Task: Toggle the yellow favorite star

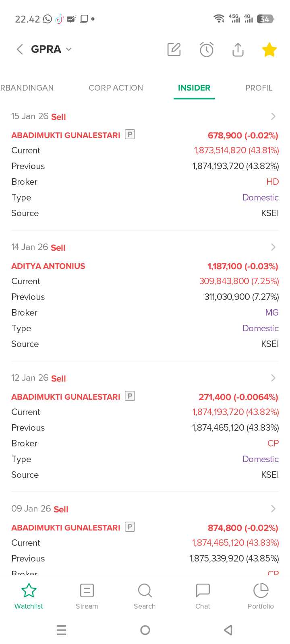Action: tap(269, 50)
